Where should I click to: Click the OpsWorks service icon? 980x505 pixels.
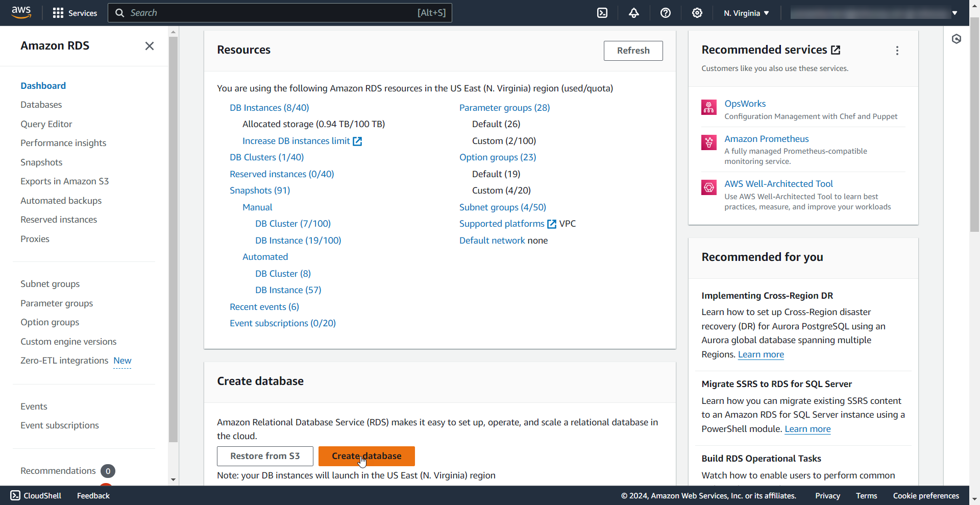709,107
